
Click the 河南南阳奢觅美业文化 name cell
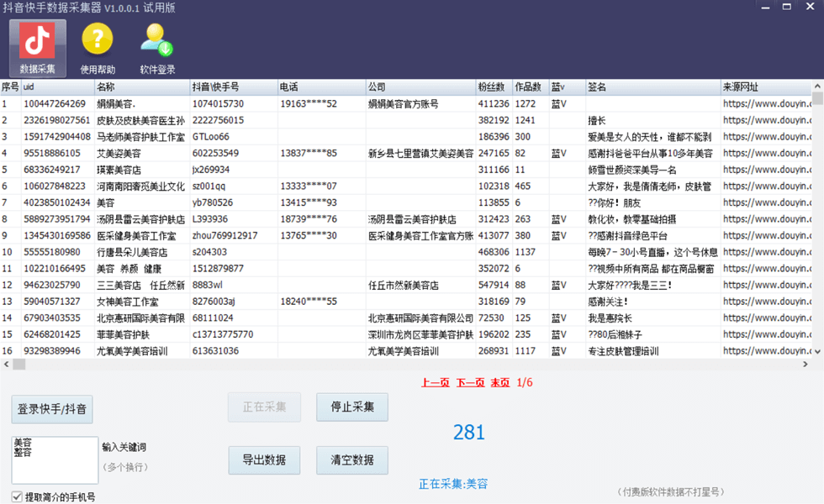tap(141, 186)
